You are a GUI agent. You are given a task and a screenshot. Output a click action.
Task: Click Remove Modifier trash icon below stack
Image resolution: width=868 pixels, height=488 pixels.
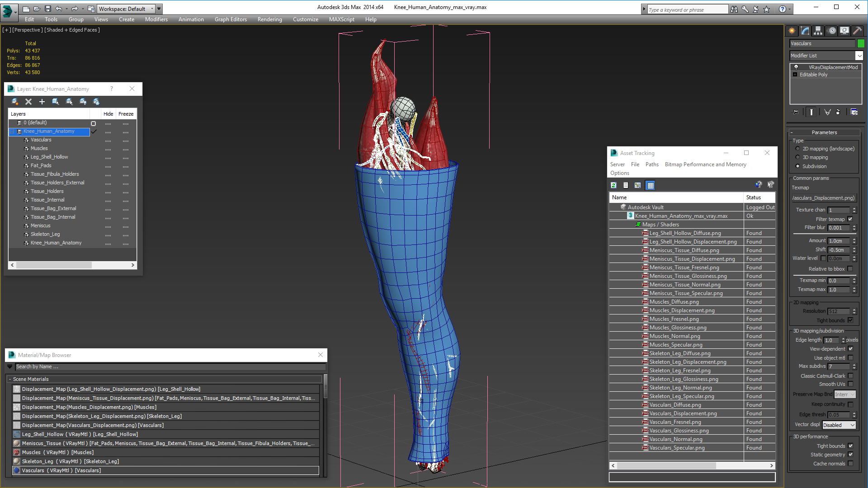[838, 112]
